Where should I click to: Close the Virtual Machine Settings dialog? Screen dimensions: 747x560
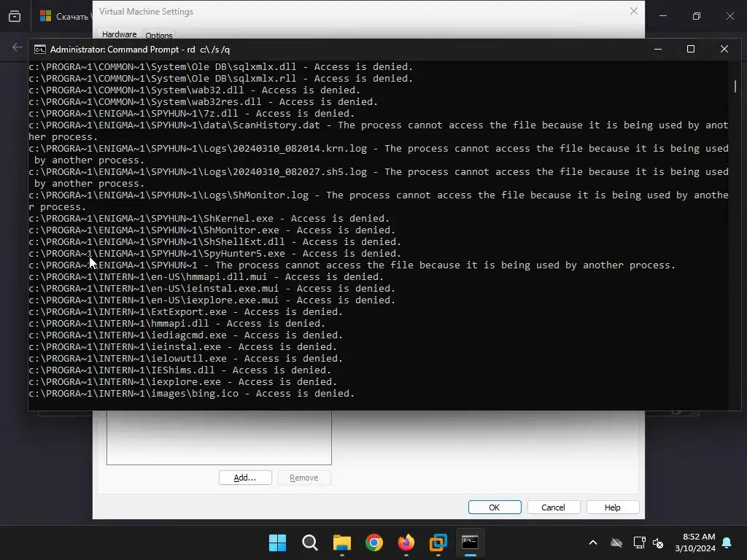(634, 11)
